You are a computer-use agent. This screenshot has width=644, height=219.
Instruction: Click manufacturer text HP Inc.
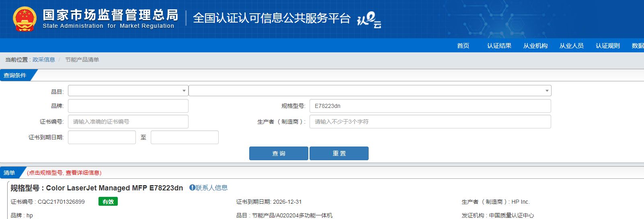(x=521, y=202)
